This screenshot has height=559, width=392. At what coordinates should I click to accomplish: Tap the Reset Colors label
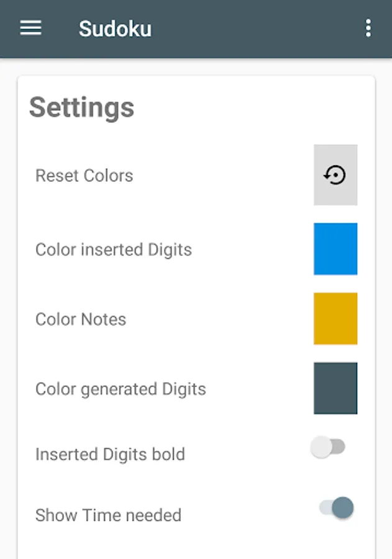click(x=84, y=176)
